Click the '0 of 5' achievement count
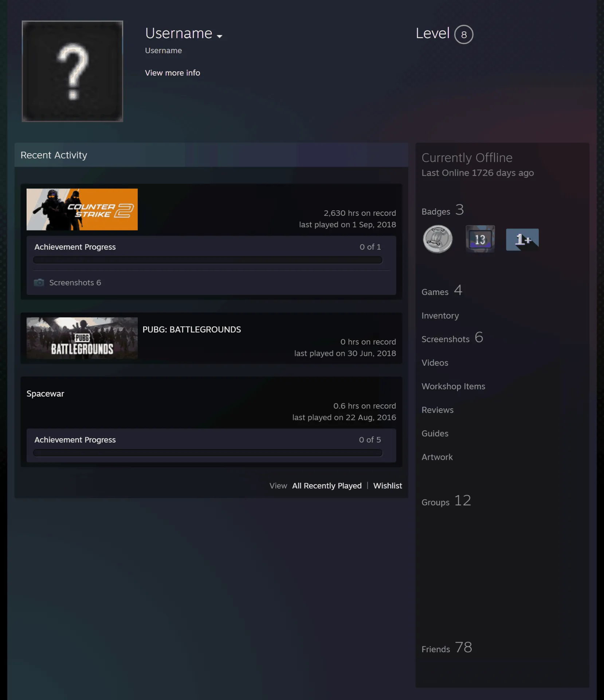Screen dimensions: 604x700 370,440
